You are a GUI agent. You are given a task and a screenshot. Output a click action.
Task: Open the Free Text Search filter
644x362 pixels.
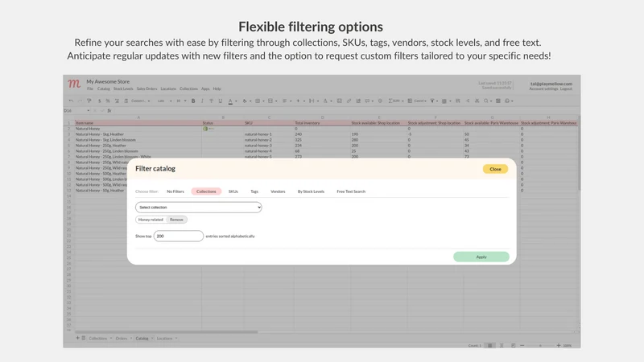(x=351, y=191)
